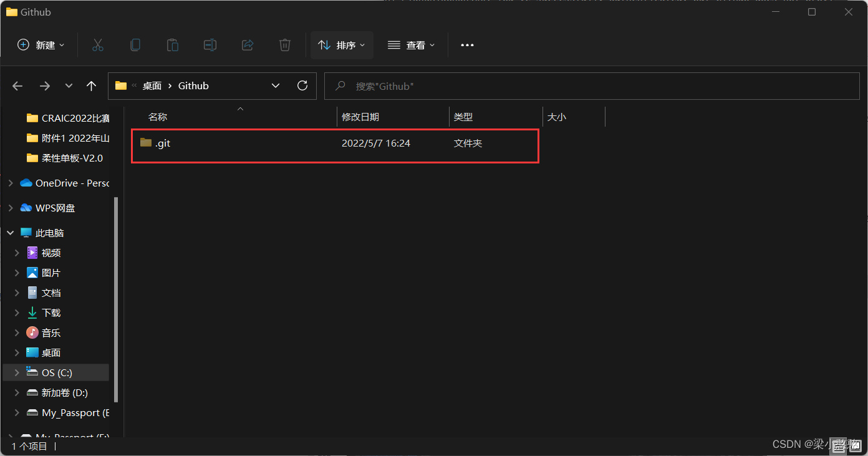Viewport: 868px width, 456px height.
Task: Select My_Passport drive in sidebar
Action: [x=67, y=412]
